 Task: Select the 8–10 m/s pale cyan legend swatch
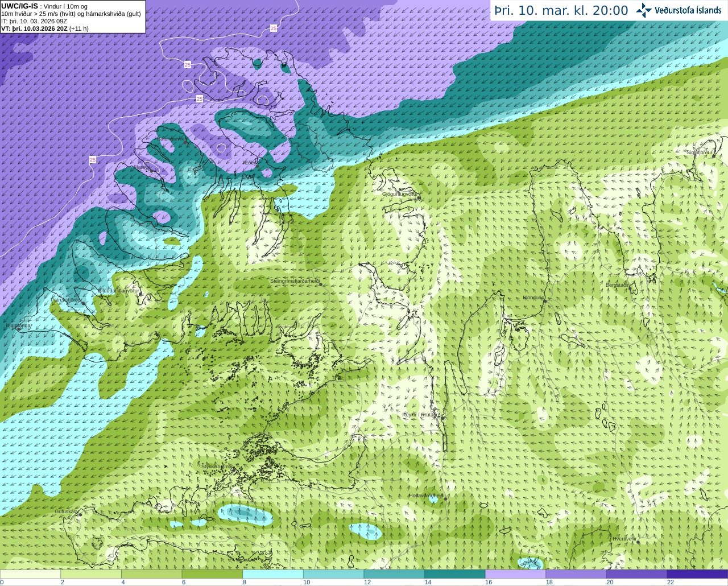273,574
